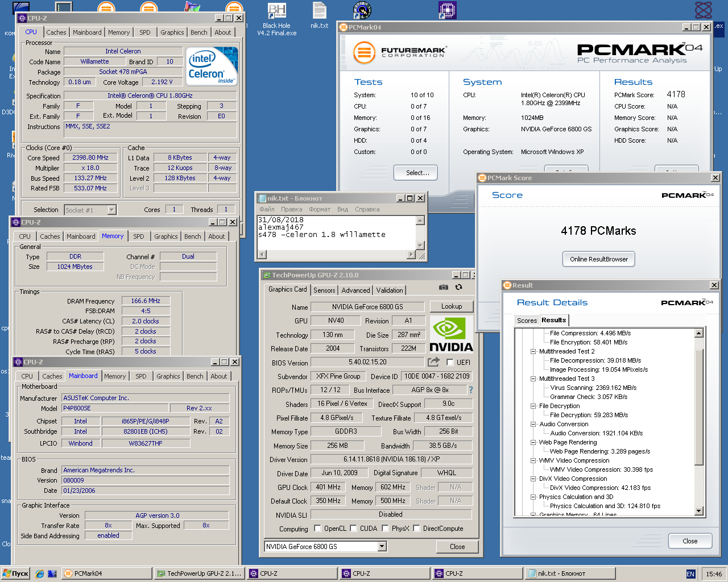Click the GPU-Z BIOS Version field 5.40.02.15.20
Image resolution: width=728 pixels, height=582 pixels.
(x=367, y=361)
